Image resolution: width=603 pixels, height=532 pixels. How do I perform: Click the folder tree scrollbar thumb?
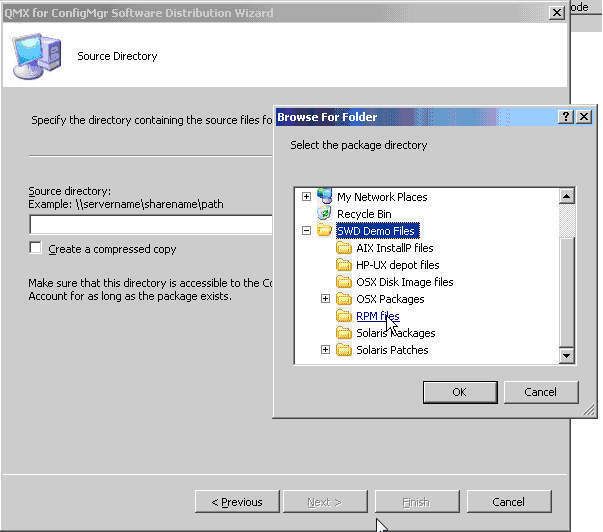pos(566,290)
